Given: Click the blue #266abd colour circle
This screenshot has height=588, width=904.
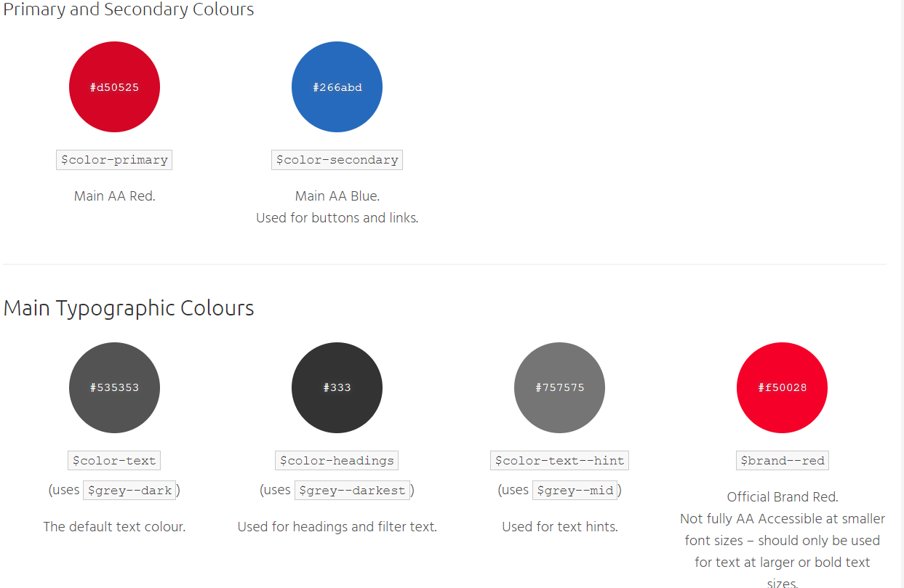Looking at the screenshot, I should click(337, 87).
